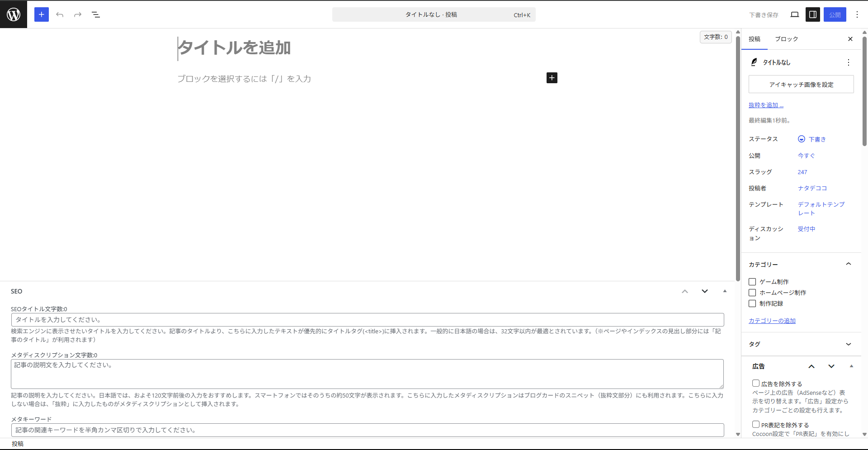868x450 pixels.
Task: Move the SEO panel down
Action: pos(704,291)
